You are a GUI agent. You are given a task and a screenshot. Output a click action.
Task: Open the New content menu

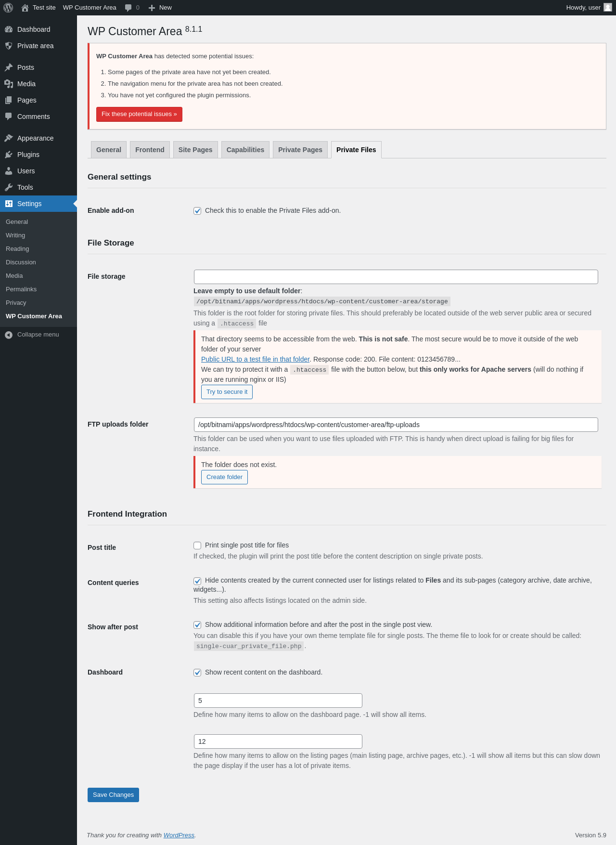point(160,8)
